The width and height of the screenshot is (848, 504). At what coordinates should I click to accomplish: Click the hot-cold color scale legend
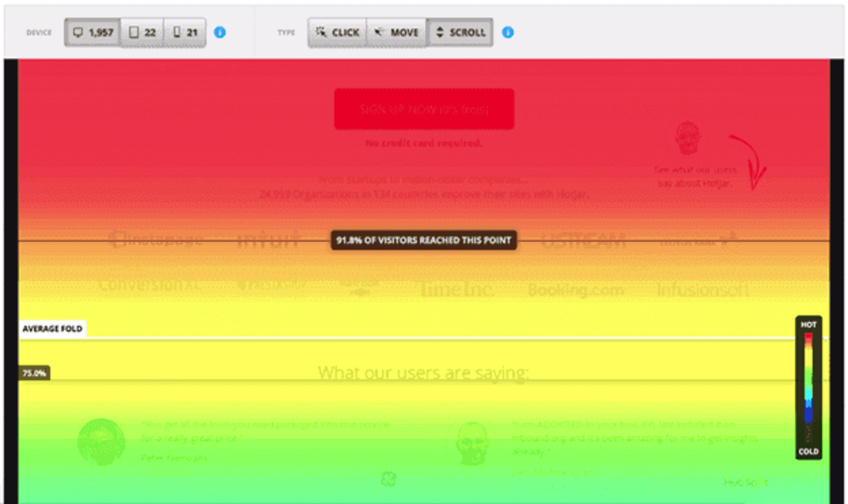pyautogui.click(x=808, y=387)
